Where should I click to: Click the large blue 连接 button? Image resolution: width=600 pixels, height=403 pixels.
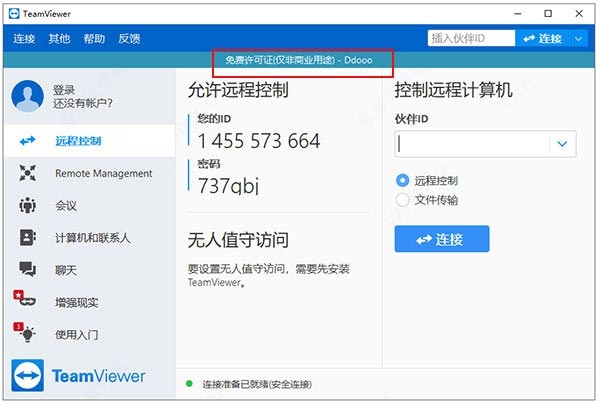pos(442,239)
